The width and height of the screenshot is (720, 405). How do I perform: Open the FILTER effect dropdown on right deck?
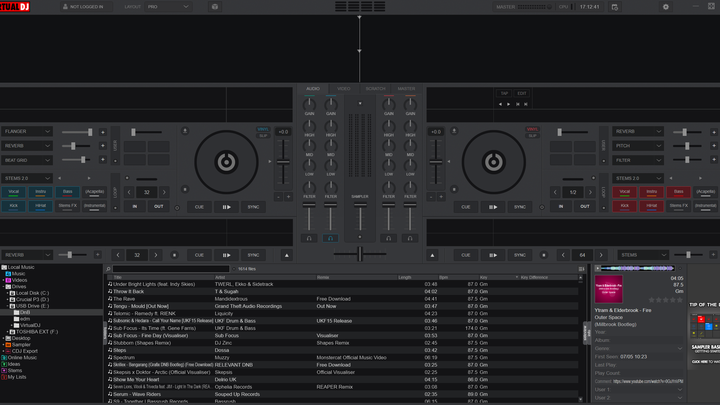pos(638,160)
